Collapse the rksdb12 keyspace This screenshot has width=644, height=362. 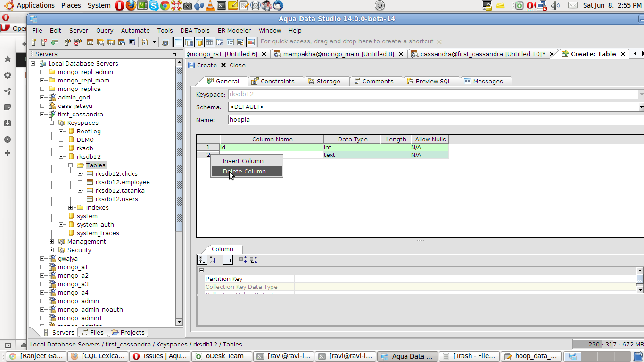point(61,157)
